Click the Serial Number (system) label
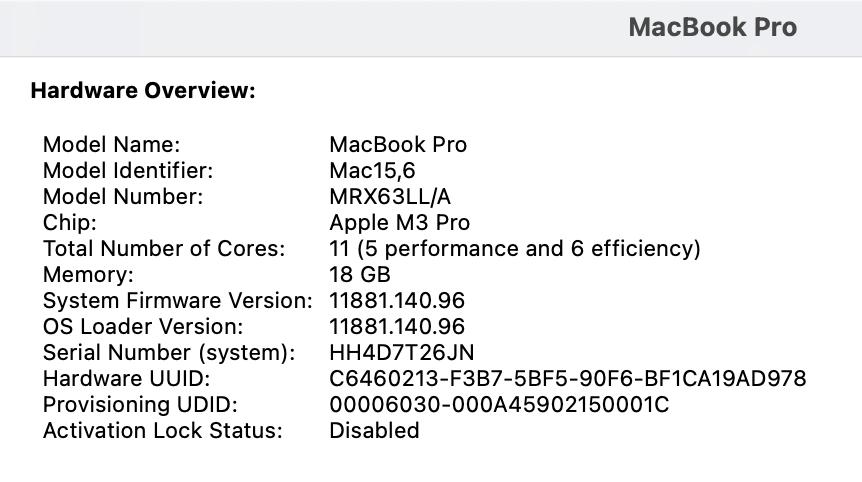This screenshot has height=482, width=862. [x=169, y=352]
